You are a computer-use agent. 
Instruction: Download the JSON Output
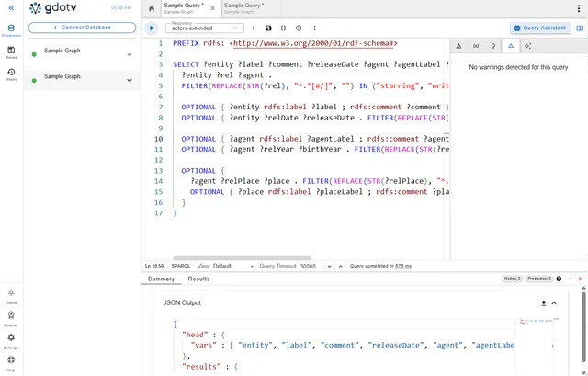point(543,303)
